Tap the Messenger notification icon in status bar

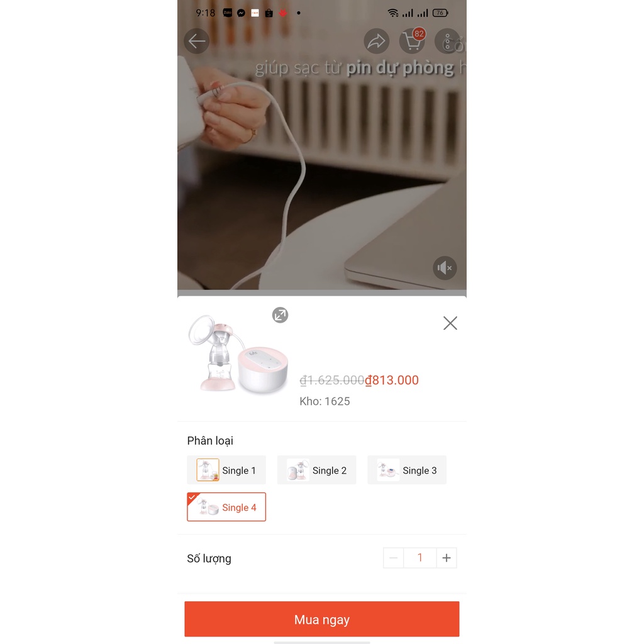pyautogui.click(x=241, y=13)
